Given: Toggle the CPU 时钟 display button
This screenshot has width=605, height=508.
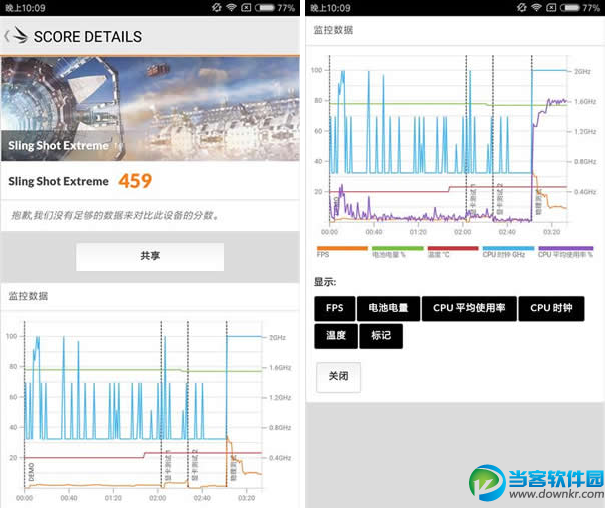Looking at the screenshot, I should pyautogui.click(x=551, y=308).
